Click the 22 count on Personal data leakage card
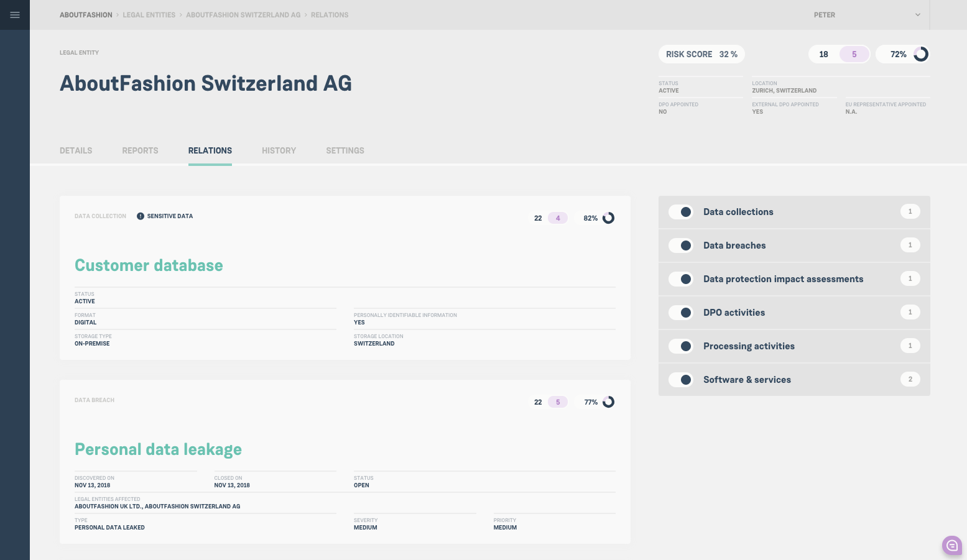The width and height of the screenshot is (967, 560). point(538,402)
